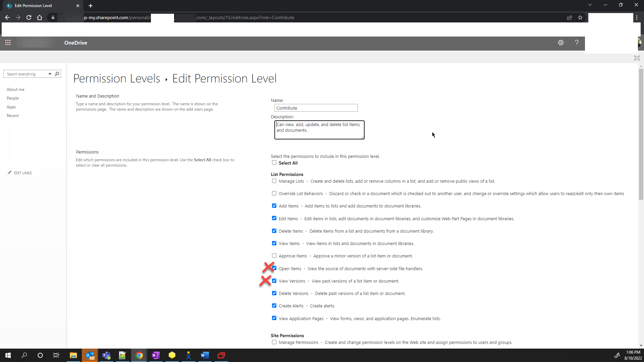Click the Name field containing Contribute
This screenshot has height=362, width=644.
[316, 108]
